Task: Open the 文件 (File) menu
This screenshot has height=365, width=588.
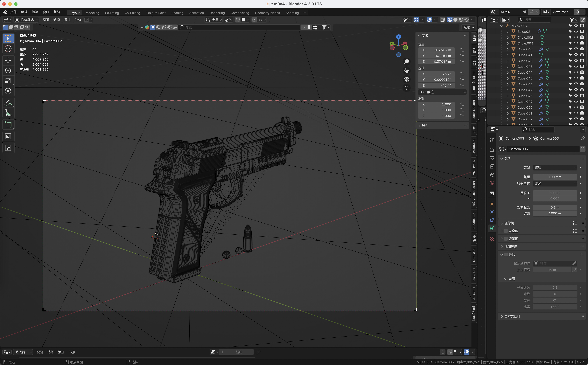Action: point(13,12)
